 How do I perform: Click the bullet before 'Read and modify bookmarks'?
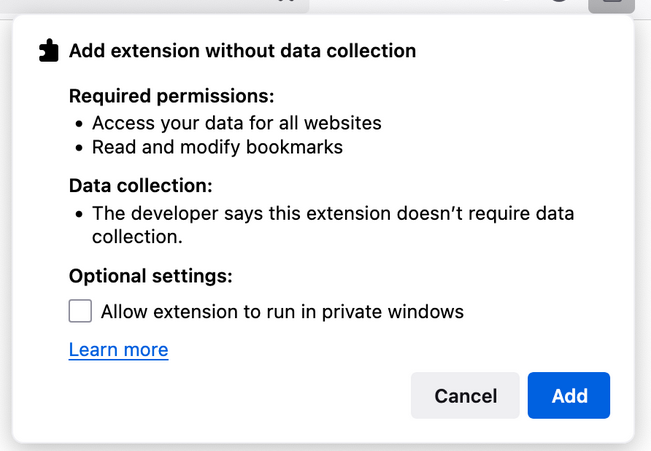pyautogui.click(x=80, y=148)
